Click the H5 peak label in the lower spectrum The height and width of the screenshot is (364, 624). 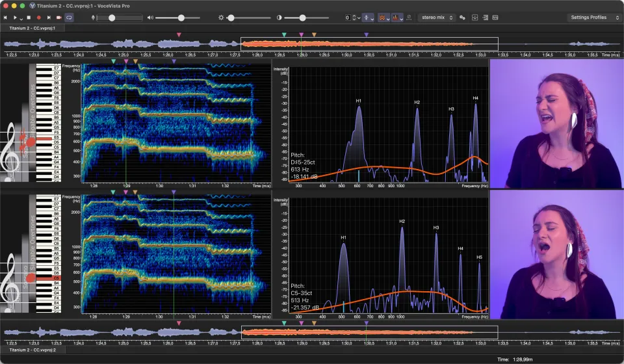pyautogui.click(x=479, y=257)
